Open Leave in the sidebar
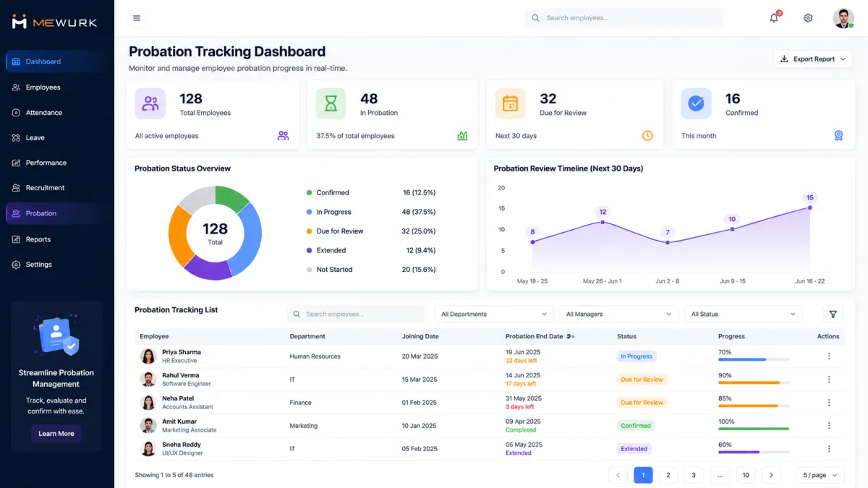868x488 pixels. click(56, 137)
